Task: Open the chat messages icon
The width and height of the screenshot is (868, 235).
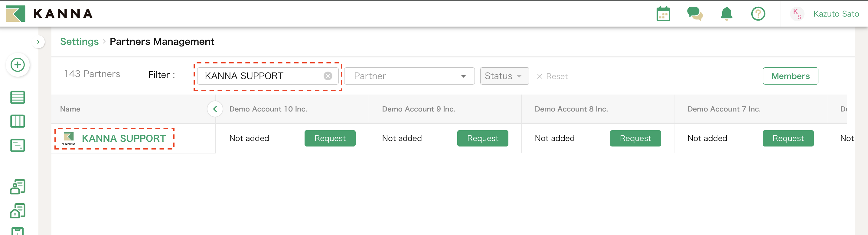Action: 694,14
